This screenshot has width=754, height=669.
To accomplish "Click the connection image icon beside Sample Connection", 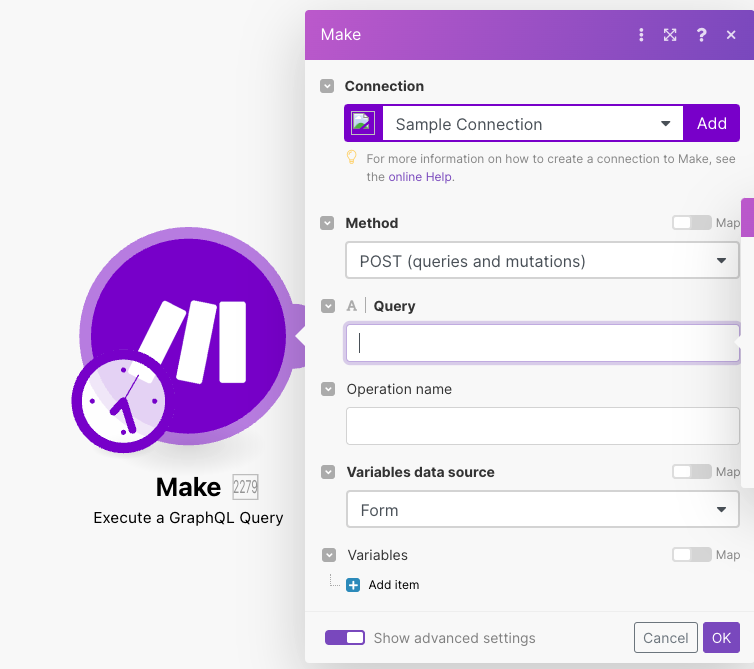I will [x=363, y=123].
